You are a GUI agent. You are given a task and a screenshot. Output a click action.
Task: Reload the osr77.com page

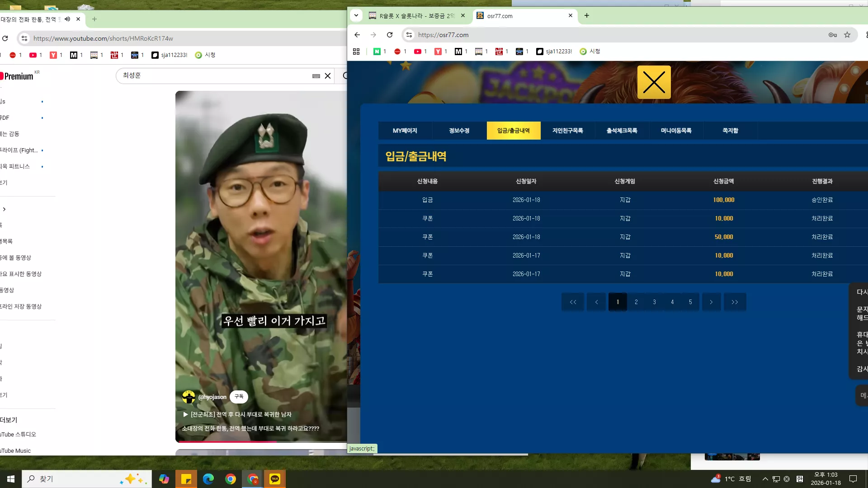tap(390, 35)
